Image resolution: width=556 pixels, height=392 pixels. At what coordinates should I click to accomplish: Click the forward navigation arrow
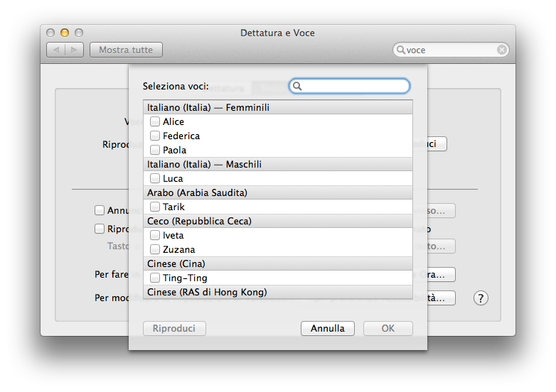coord(75,50)
